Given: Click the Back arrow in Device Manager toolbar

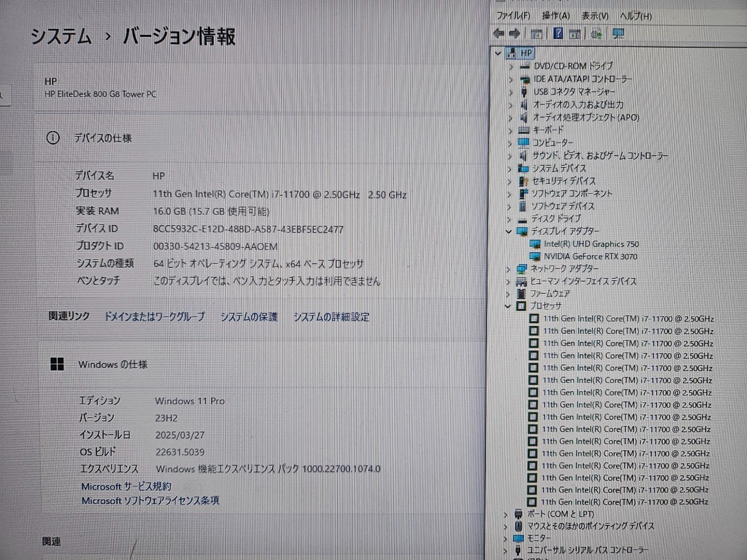Looking at the screenshot, I should click(499, 34).
